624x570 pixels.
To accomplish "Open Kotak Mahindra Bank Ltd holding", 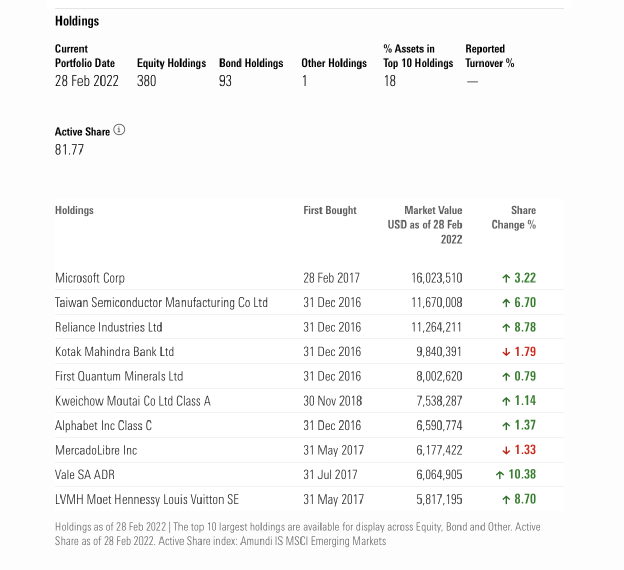I will tap(115, 352).
